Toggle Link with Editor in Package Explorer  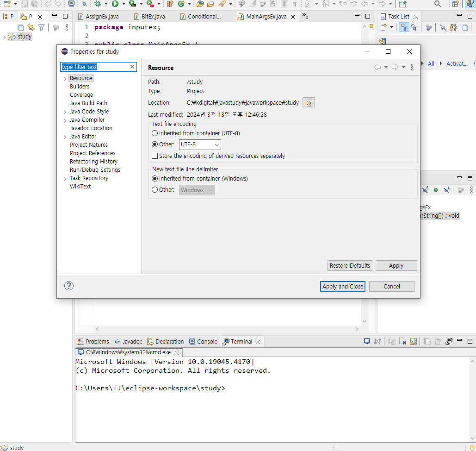pyautogui.click(x=31, y=28)
